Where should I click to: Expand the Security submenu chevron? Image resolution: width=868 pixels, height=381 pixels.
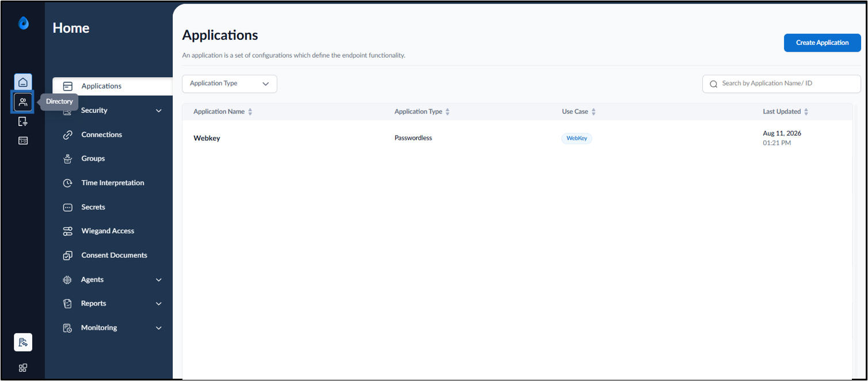(159, 111)
